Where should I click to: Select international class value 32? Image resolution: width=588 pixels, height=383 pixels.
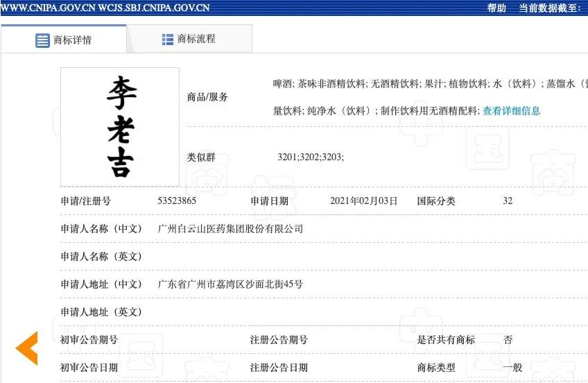coord(508,201)
